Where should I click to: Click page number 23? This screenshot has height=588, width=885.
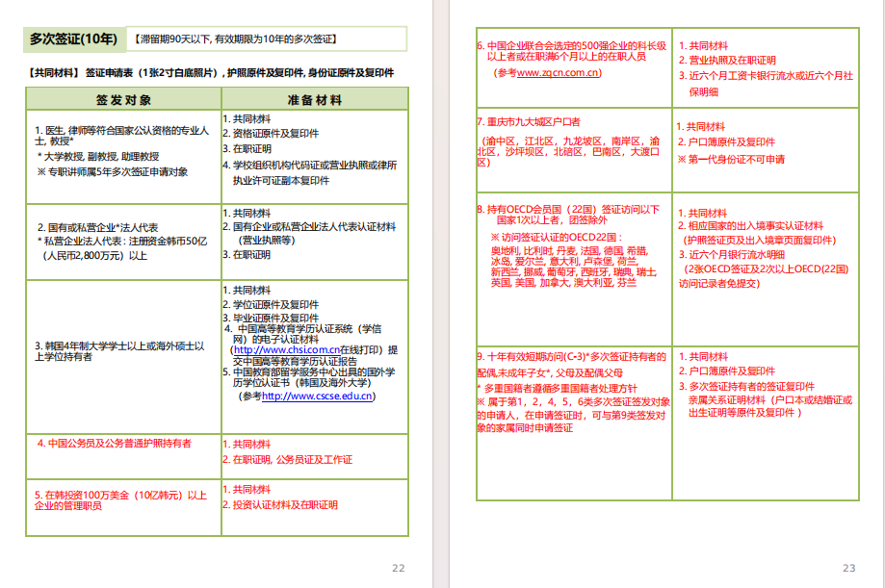[848, 568]
